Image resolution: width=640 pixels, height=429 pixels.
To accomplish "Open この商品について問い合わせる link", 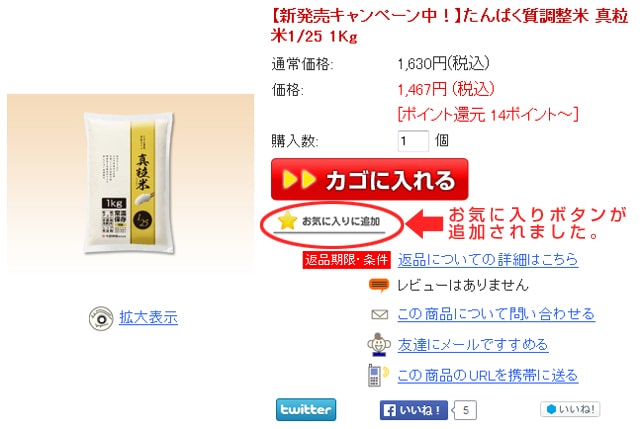I will 496,314.
